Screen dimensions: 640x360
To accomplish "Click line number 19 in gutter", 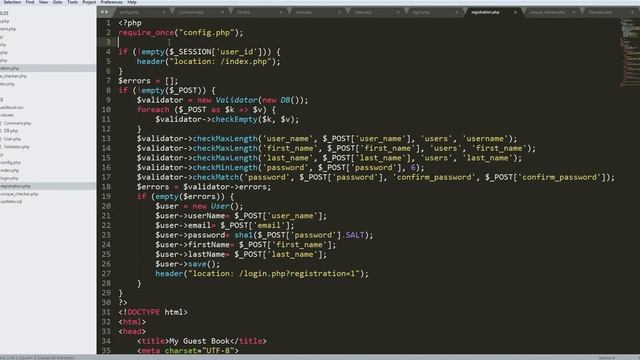I will (x=106, y=196).
